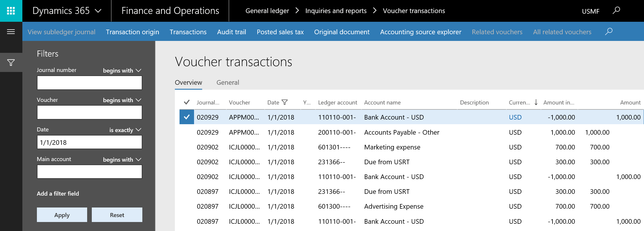Click Finance and Operations title
Viewport: 644px width, 231px height.
[x=170, y=11]
